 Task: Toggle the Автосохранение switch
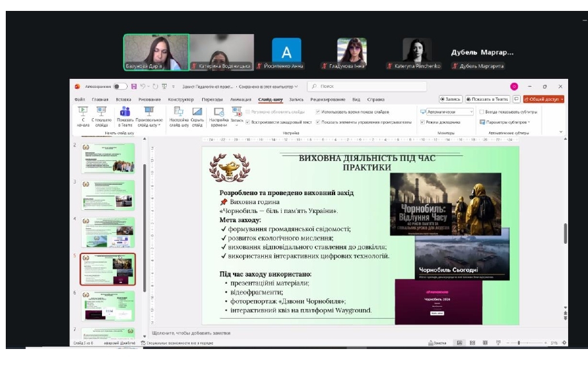(120, 86)
